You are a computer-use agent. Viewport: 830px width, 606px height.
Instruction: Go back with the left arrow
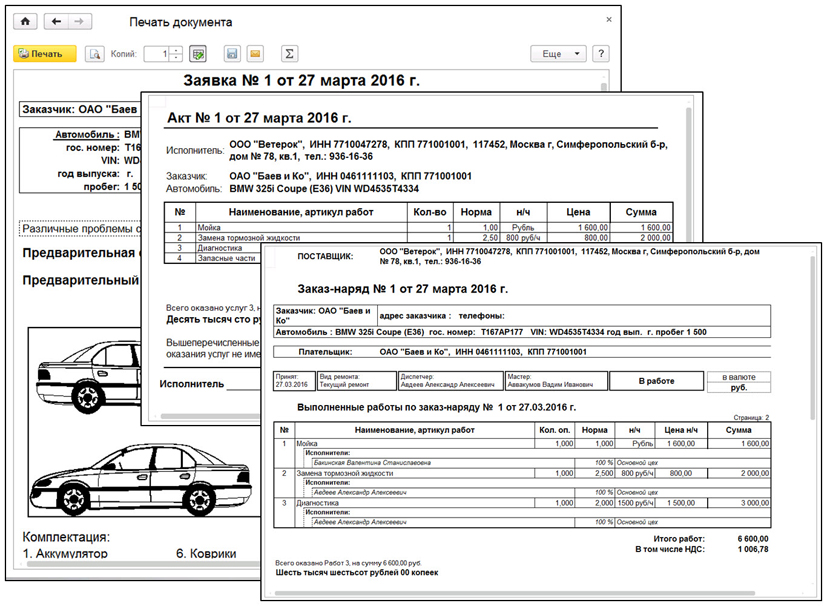pos(57,21)
